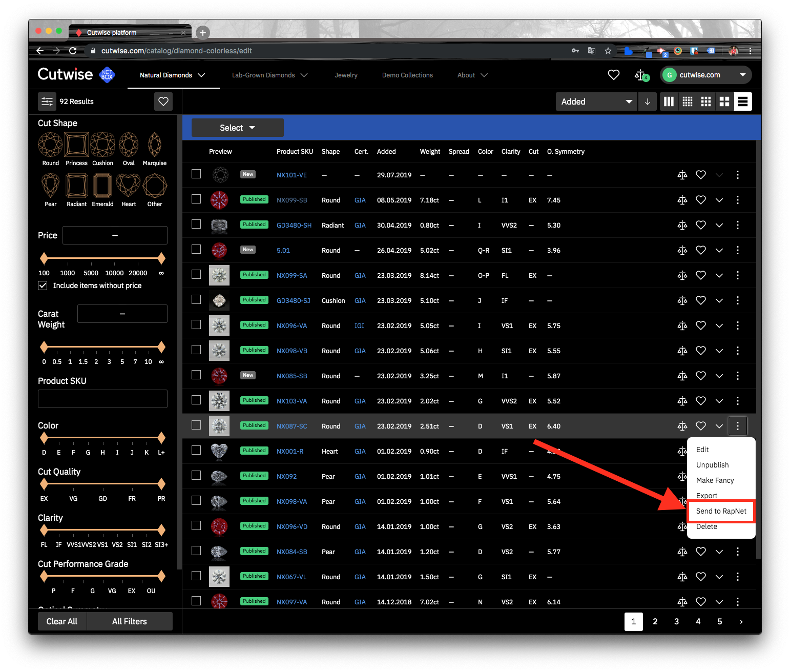Select the Pear cut shape icon
Image resolution: width=790 pixels, height=672 pixels.
[50, 186]
